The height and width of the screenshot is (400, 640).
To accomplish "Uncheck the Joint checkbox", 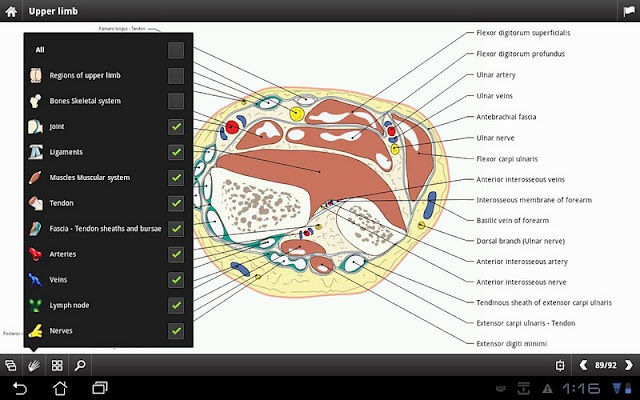I will click(176, 127).
